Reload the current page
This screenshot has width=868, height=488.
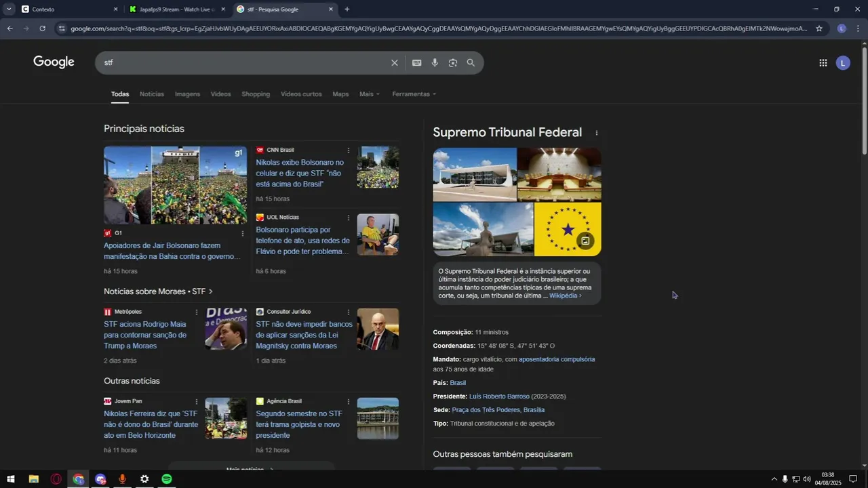click(43, 28)
